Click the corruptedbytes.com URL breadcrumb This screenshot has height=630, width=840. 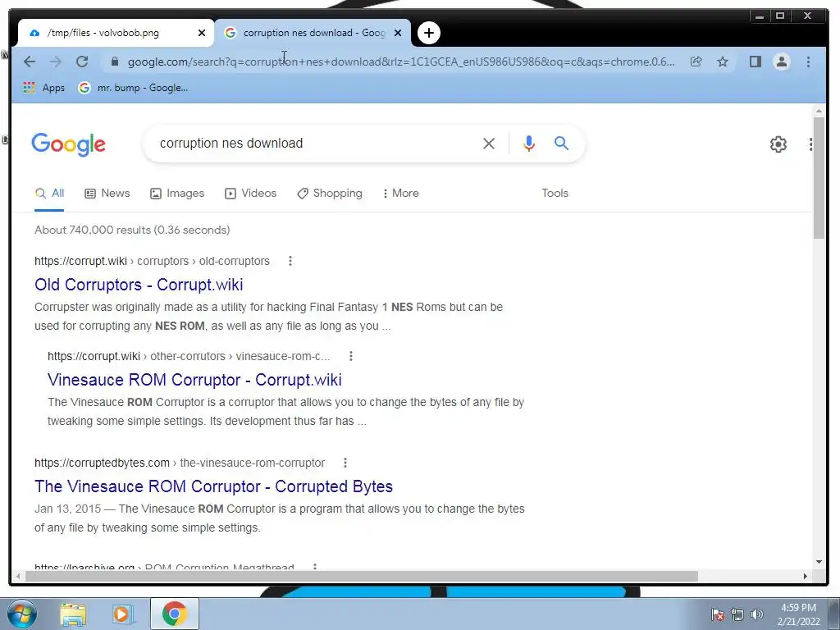click(180, 463)
